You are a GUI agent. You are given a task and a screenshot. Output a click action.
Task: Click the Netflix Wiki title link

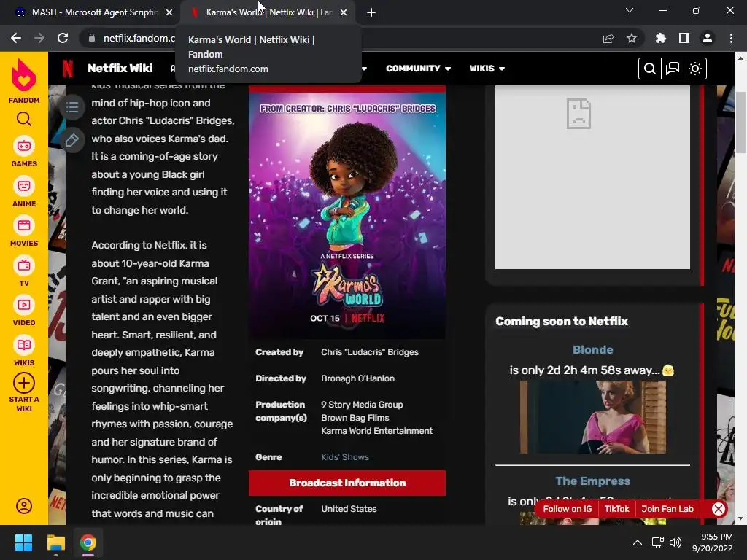[120, 69]
